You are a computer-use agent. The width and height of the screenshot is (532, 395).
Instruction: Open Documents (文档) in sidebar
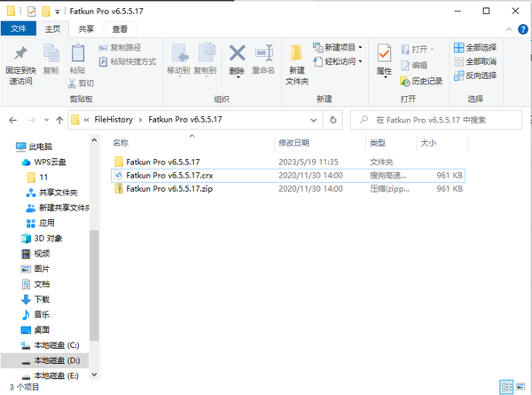pos(35,284)
